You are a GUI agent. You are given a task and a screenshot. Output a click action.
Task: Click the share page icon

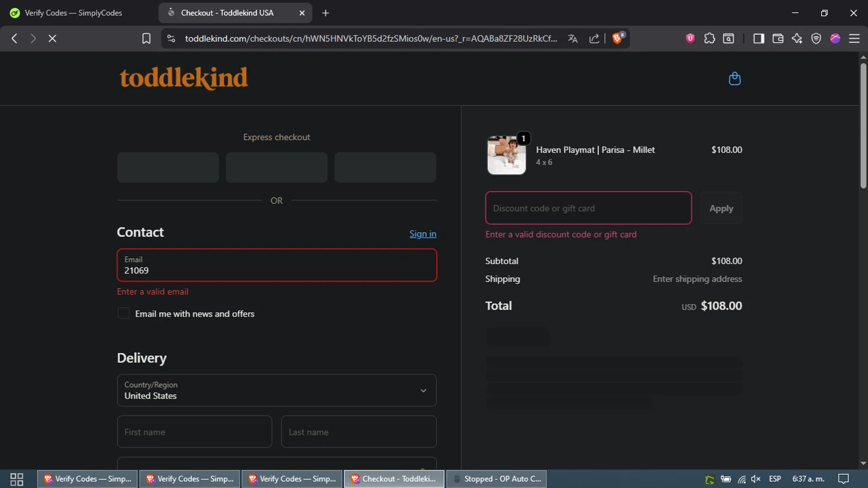594,38
